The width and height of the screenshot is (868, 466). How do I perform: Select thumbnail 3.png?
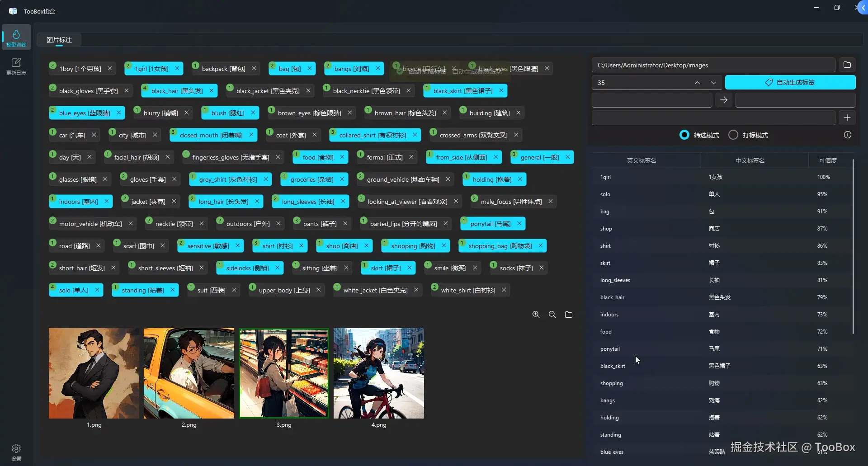click(284, 373)
